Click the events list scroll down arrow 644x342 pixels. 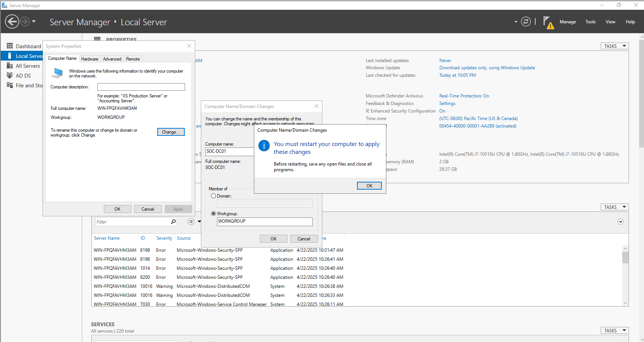click(x=625, y=303)
